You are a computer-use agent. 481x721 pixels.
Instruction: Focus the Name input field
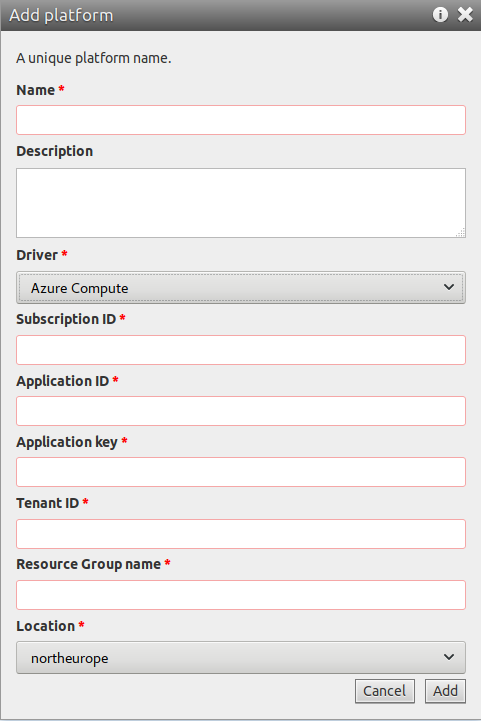click(241, 120)
